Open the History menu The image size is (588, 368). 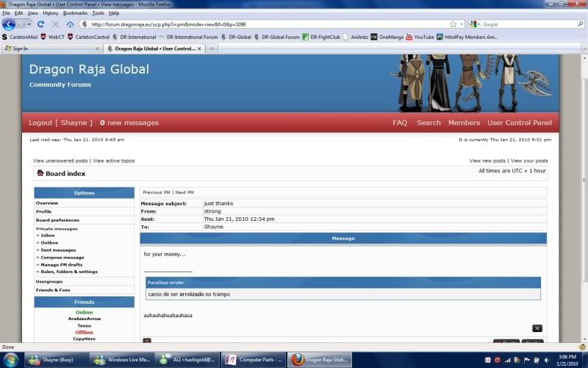[x=50, y=13]
